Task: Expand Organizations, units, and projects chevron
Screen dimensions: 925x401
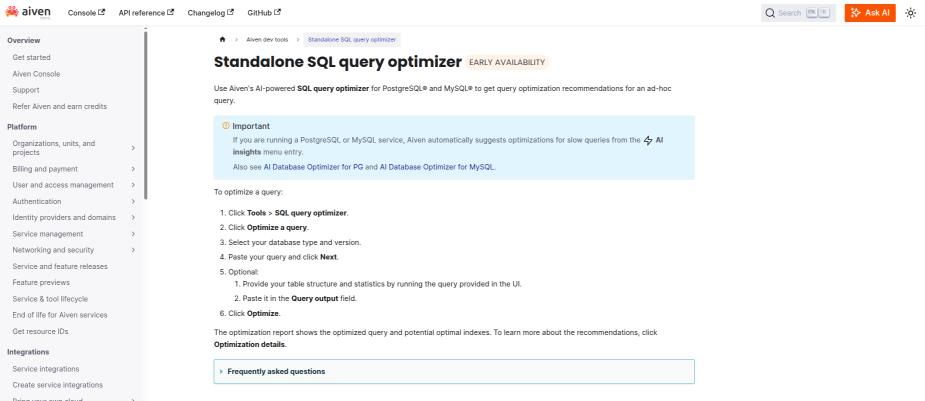Action: coord(133,148)
